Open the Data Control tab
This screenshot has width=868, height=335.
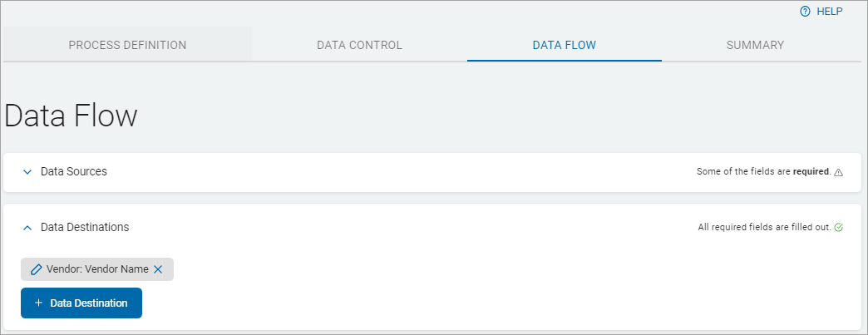(359, 45)
